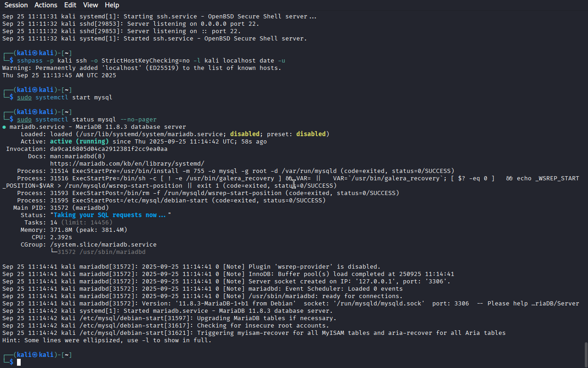Click the 'sudo systemctl start mysql' command
The width and height of the screenshot is (588, 368).
point(64,98)
